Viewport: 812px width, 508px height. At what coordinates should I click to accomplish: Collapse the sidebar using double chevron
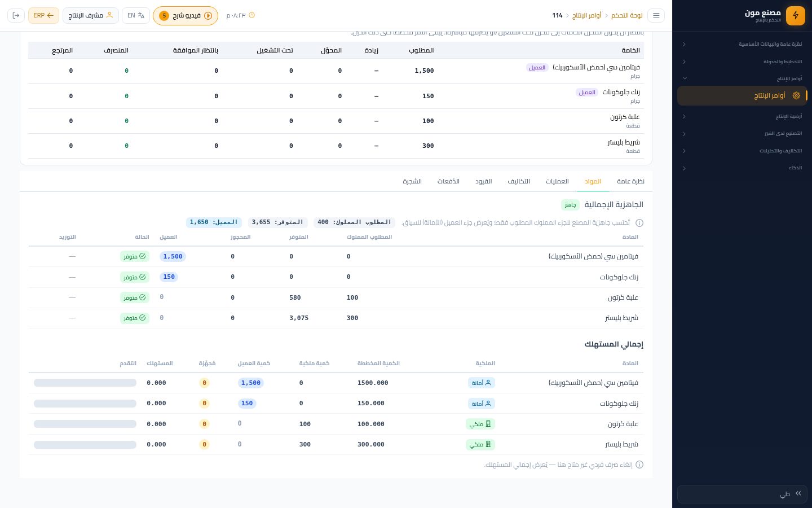click(x=798, y=493)
